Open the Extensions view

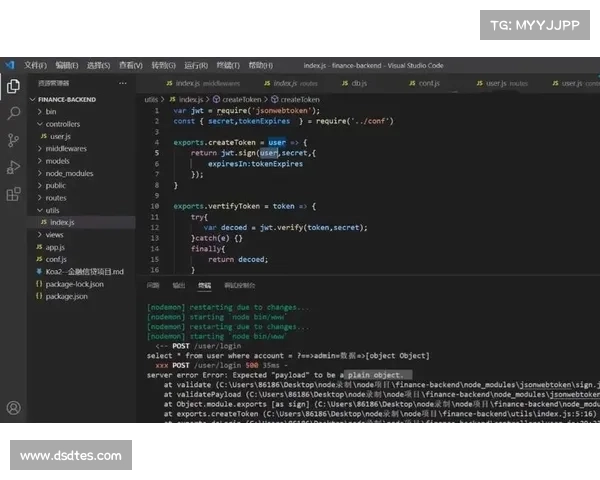(x=13, y=194)
